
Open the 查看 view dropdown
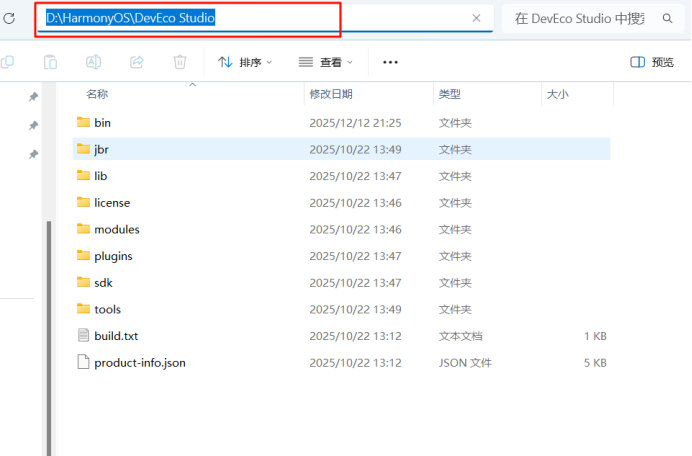tap(326, 62)
